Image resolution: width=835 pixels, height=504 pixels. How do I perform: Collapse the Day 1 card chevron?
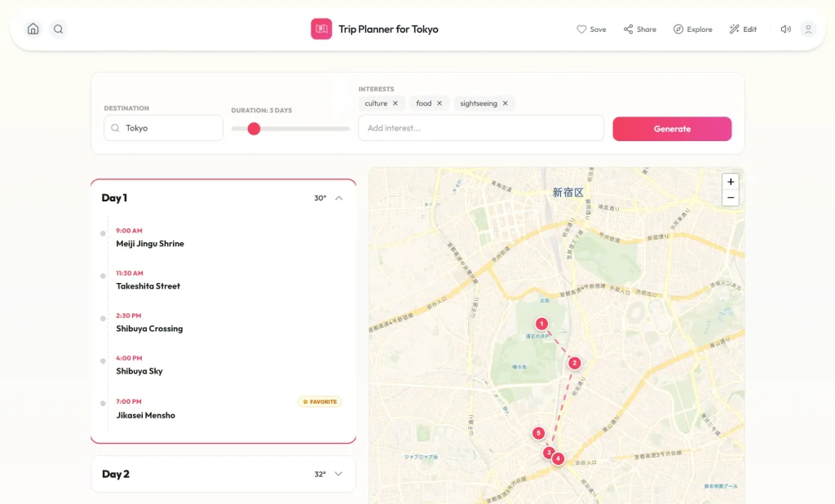click(x=338, y=197)
